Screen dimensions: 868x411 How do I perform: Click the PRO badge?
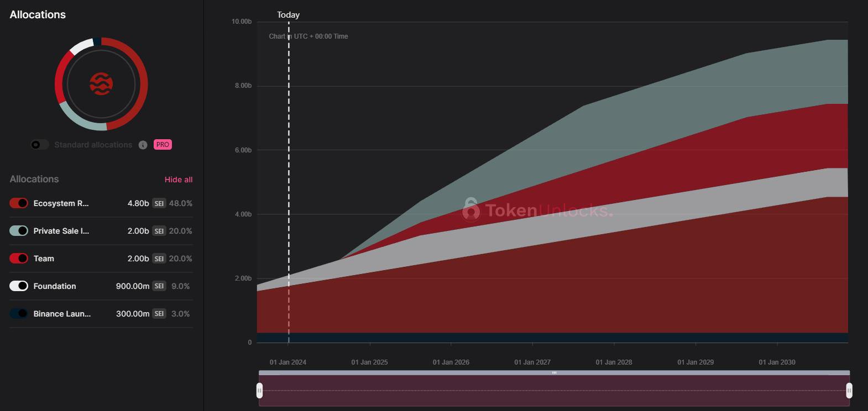point(163,145)
